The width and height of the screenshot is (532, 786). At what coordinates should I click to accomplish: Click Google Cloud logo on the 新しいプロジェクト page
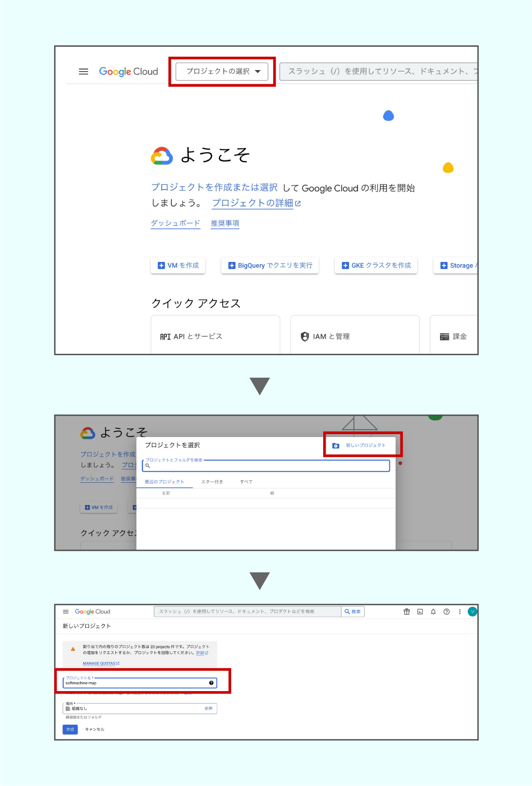point(92,612)
